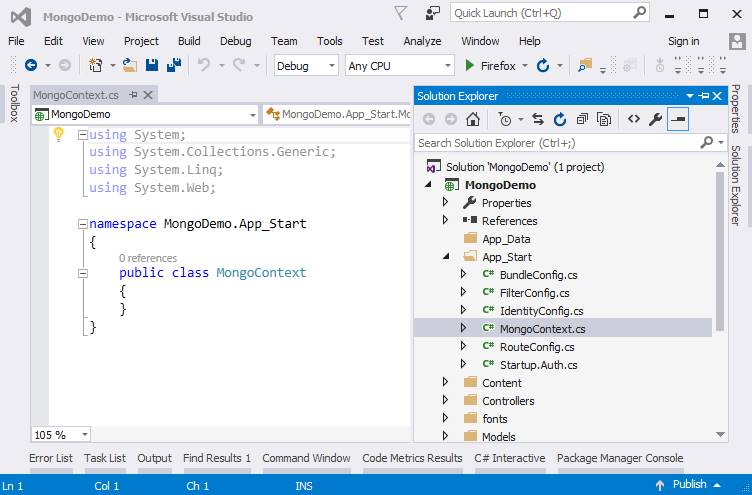Click the Collapse All icon in Solution Explorer
The image size is (752, 495).
pos(582,119)
